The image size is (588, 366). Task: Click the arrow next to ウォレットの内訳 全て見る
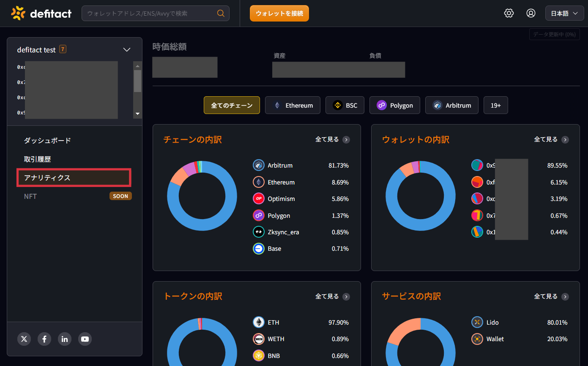[565, 140]
